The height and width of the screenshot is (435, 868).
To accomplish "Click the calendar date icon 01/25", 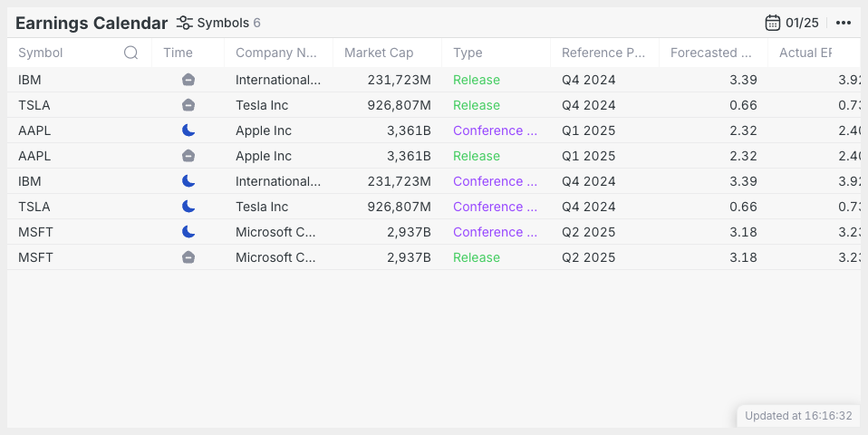I will [x=773, y=23].
